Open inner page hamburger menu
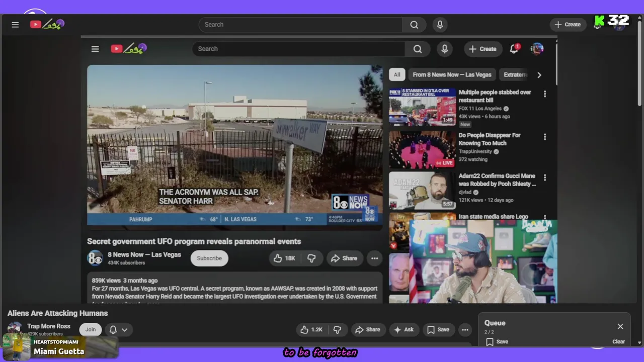The width and height of the screenshot is (644, 362). [x=95, y=49]
